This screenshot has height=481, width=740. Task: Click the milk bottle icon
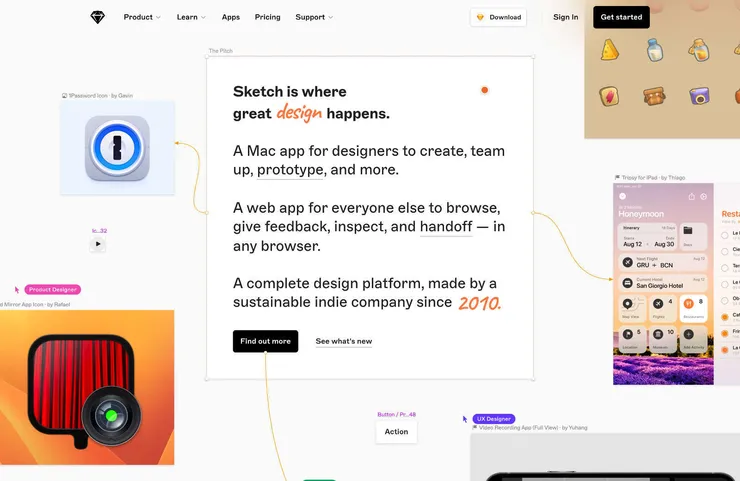655,50
